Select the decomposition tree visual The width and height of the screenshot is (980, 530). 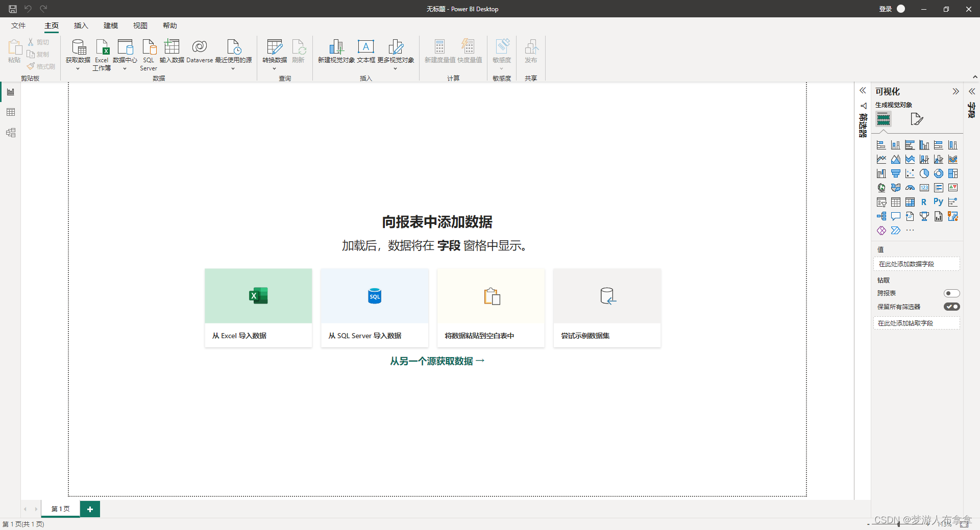click(881, 217)
